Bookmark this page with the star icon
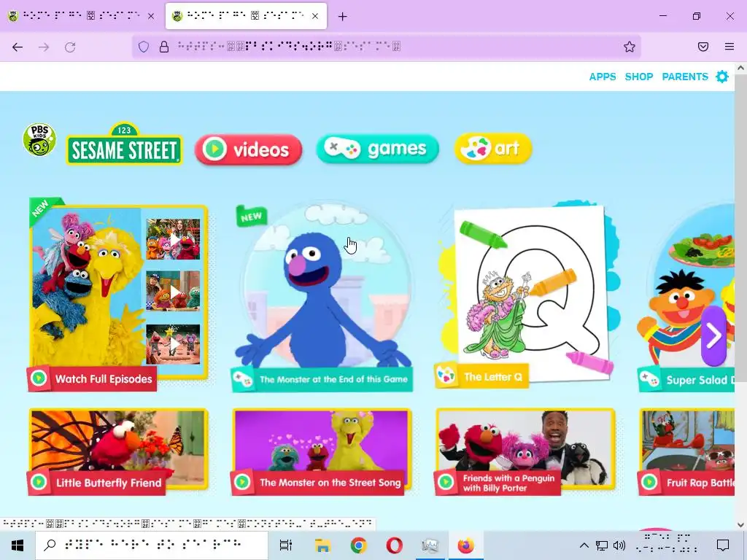The height and width of the screenshot is (560, 747). [x=630, y=47]
